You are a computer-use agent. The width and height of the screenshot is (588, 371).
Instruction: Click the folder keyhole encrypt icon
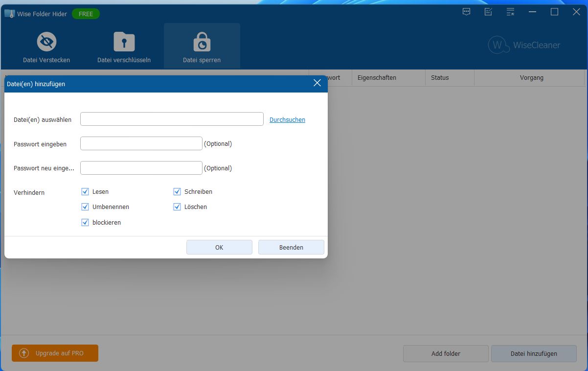[124, 42]
